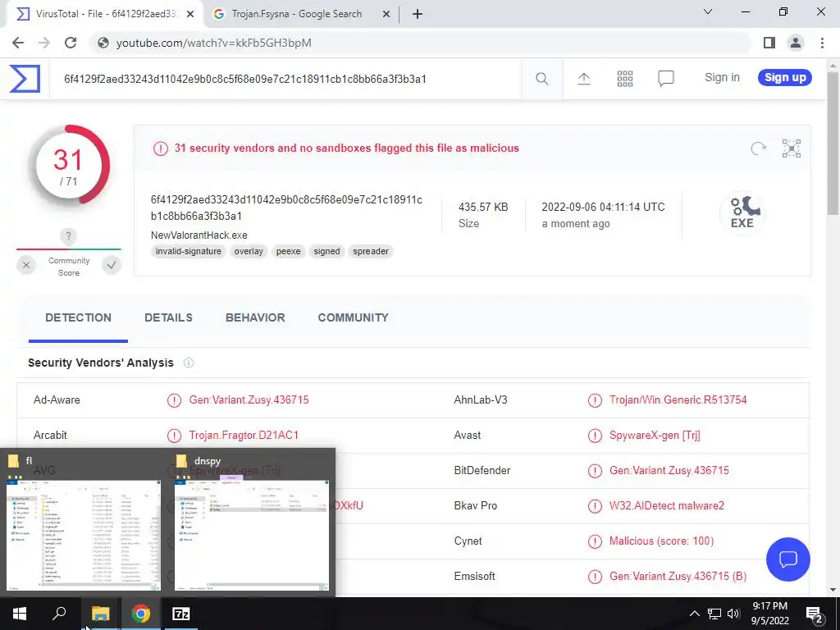Image resolution: width=840 pixels, height=630 pixels.
Task: Open a new browser tab
Action: 418,15
